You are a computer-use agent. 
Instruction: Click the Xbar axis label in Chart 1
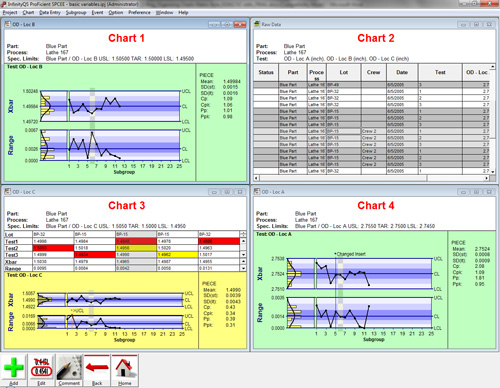[x=11, y=106]
